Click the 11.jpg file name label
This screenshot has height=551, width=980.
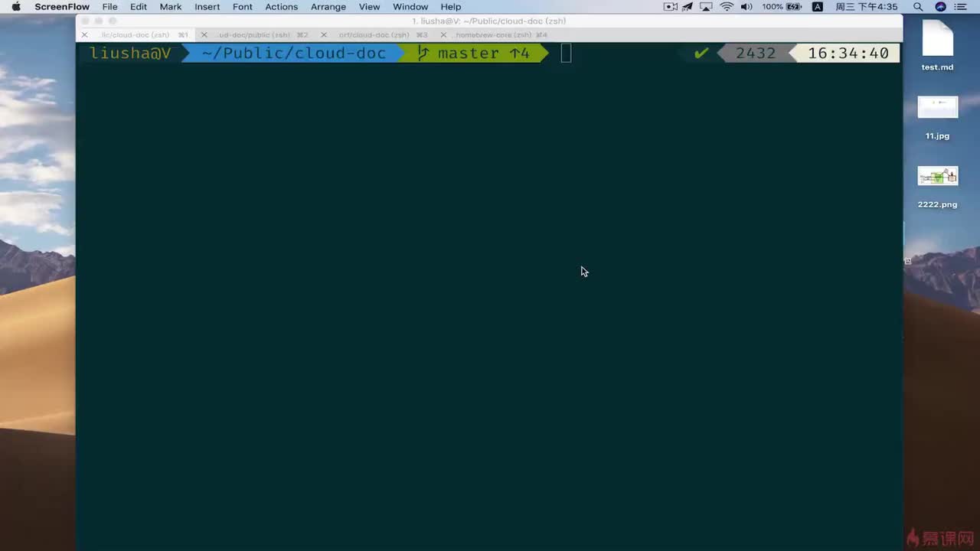tap(937, 136)
